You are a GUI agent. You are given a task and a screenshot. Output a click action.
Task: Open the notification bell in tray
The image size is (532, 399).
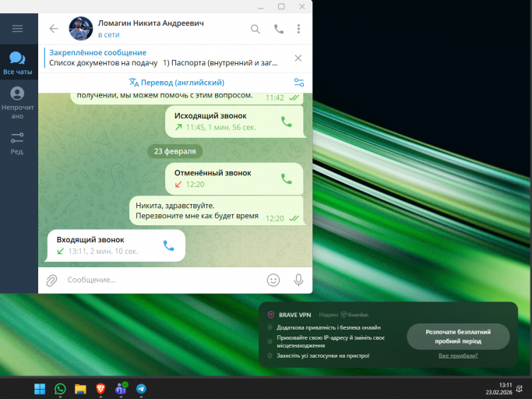pos(519,388)
